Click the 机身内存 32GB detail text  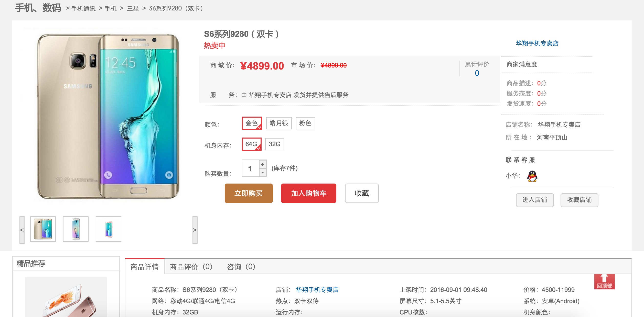(x=175, y=312)
